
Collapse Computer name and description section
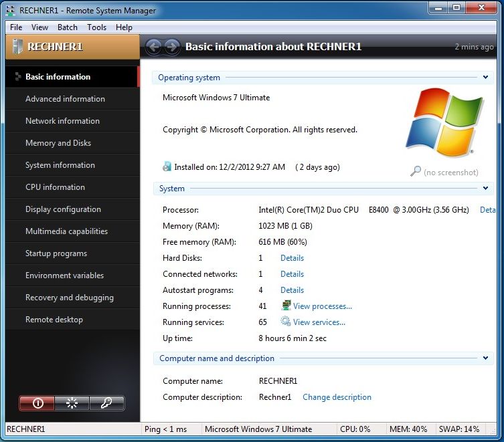(485, 358)
